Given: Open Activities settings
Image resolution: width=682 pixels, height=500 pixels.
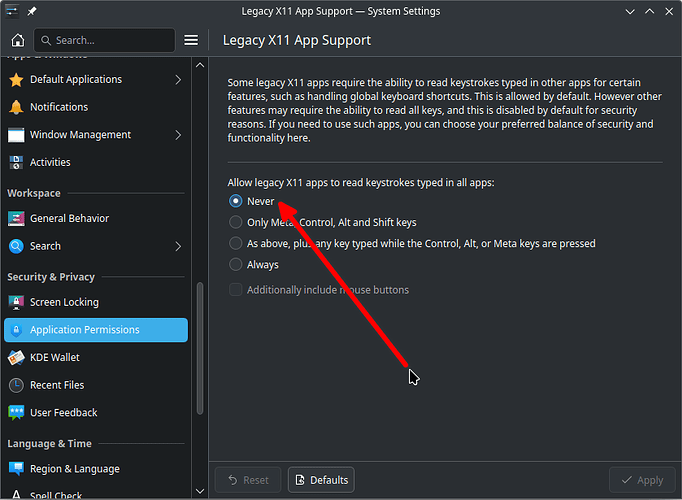Looking at the screenshot, I should tap(96, 163).
